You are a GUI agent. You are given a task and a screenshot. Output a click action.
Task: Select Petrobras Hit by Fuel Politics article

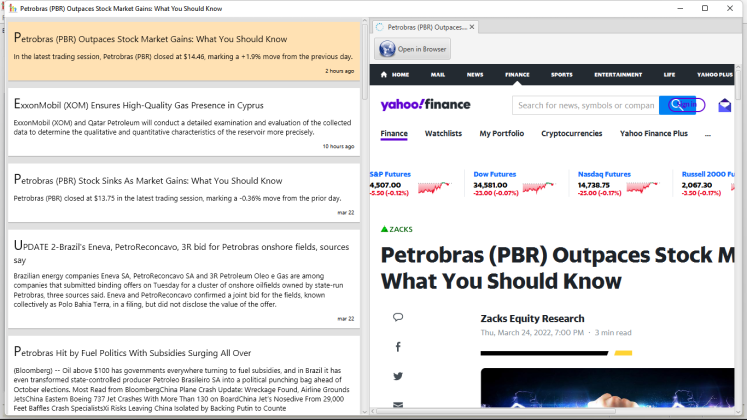(184, 375)
